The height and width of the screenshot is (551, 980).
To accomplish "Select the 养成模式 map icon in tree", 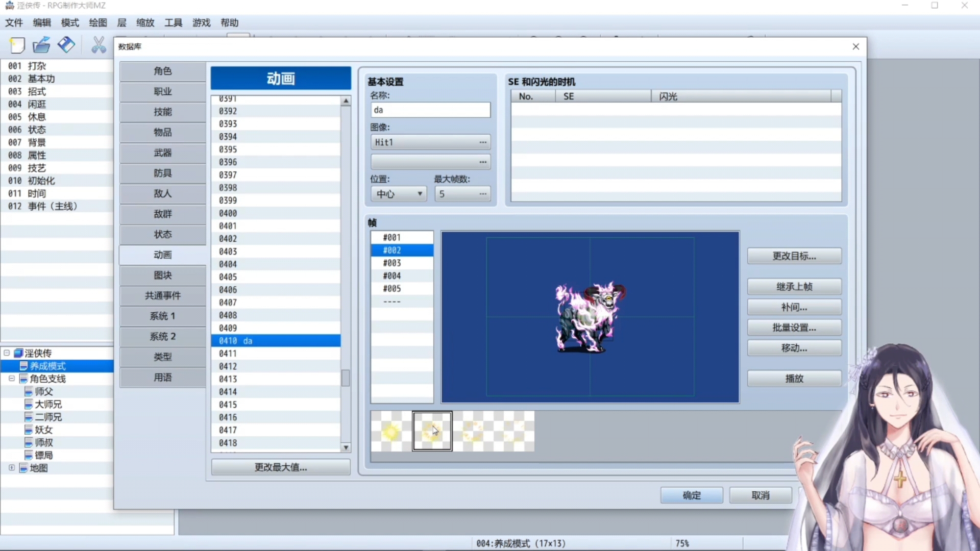I will [23, 366].
